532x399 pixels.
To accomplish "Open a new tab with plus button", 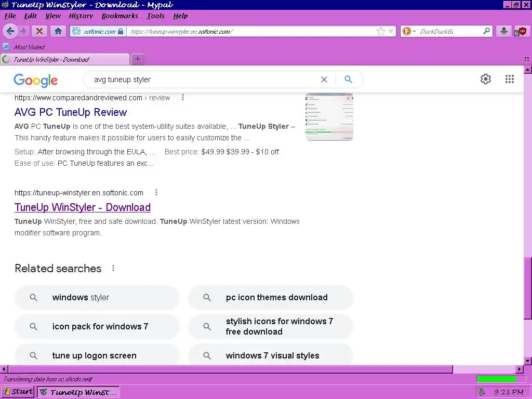I will pyautogui.click(x=137, y=59).
